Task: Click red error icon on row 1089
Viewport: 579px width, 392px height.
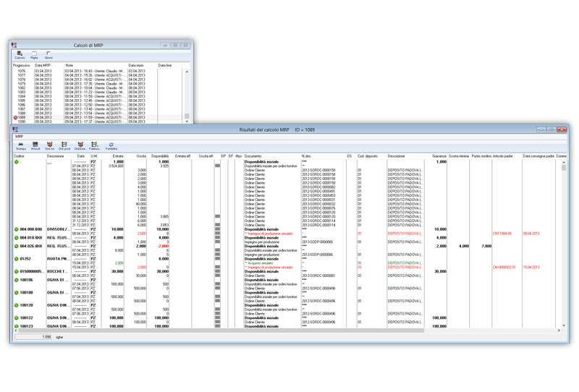Action: point(15,117)
